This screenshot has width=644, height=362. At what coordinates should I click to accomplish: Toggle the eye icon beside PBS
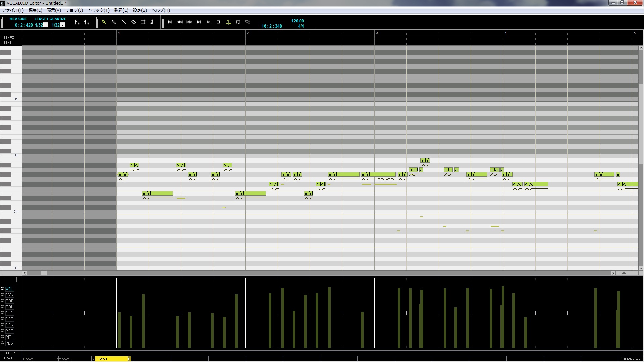[2, 343]
